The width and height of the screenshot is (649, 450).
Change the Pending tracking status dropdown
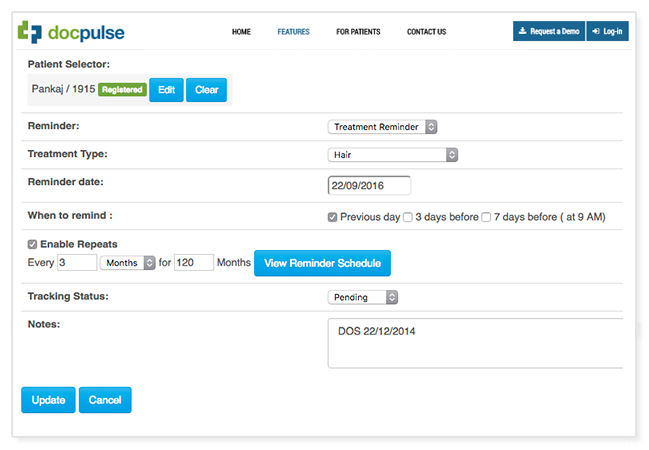(x=363, y=297)
